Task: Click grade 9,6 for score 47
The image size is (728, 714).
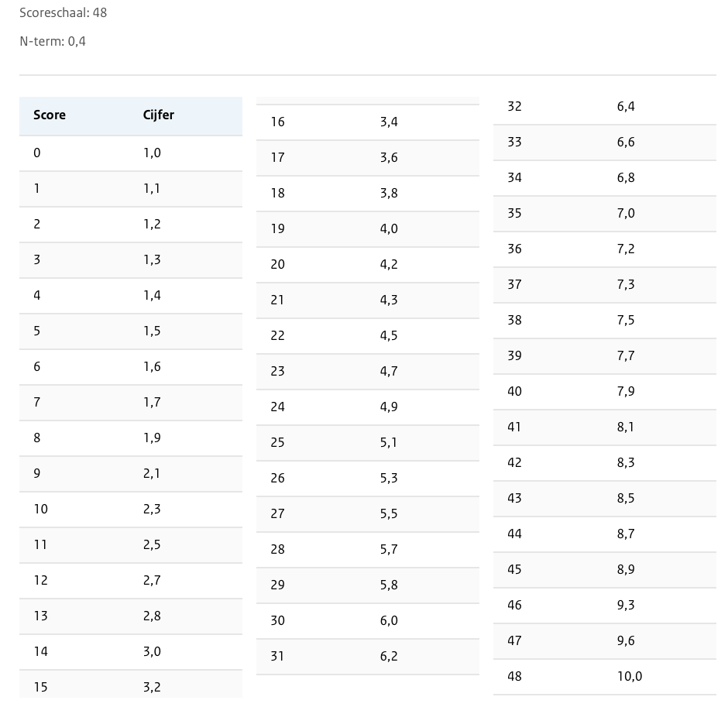Action: pyautogui.click(x=627, y=641)
